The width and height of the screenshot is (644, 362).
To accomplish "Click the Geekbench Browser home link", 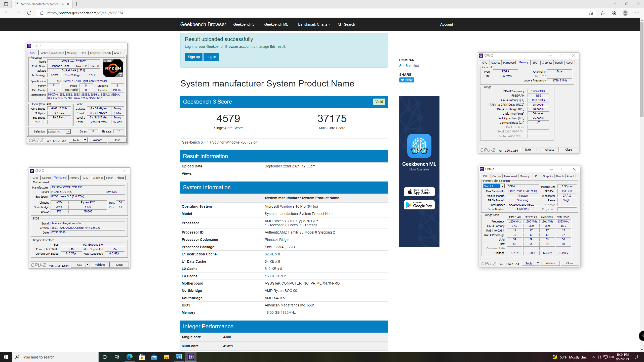I will tap(203, 24).
